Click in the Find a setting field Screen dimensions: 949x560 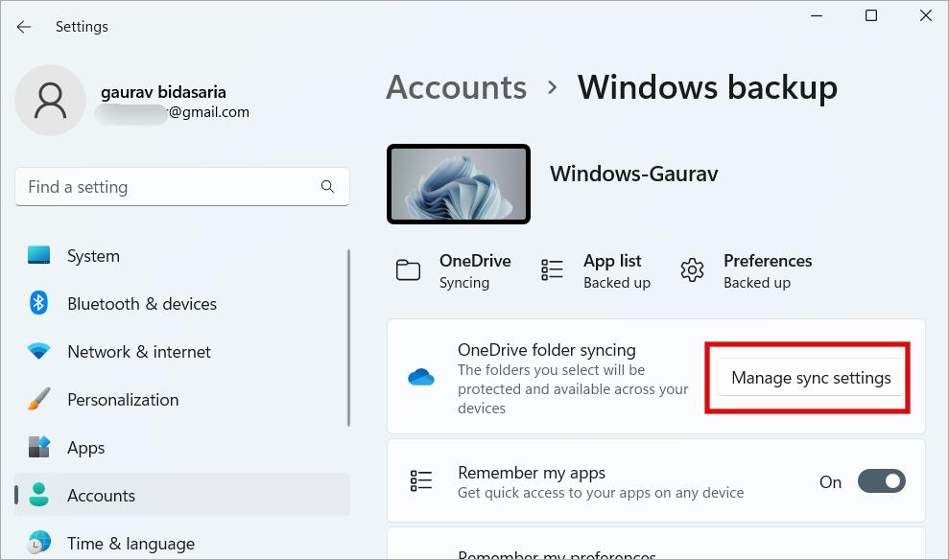tap(181, 187)
